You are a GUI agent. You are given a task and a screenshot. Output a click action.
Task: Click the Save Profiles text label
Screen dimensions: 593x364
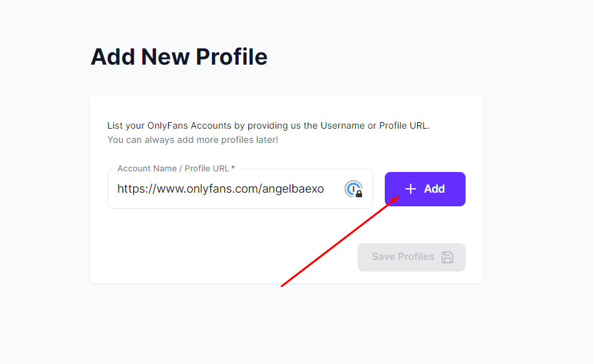[x=403, y=257]
